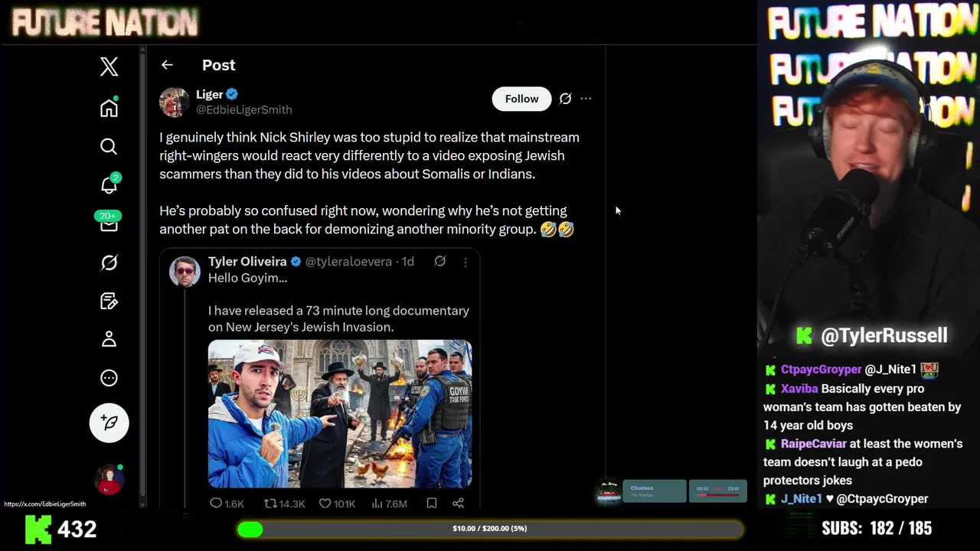980x551 pixels.
Task: Click the quoted post text 'Hello Goyim...'
Action: [247, 279]
